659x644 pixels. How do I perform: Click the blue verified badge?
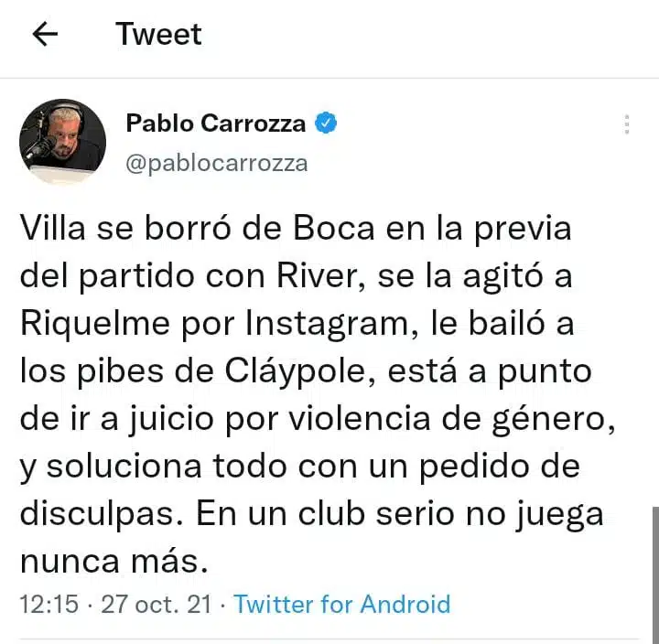pos(326,123)
